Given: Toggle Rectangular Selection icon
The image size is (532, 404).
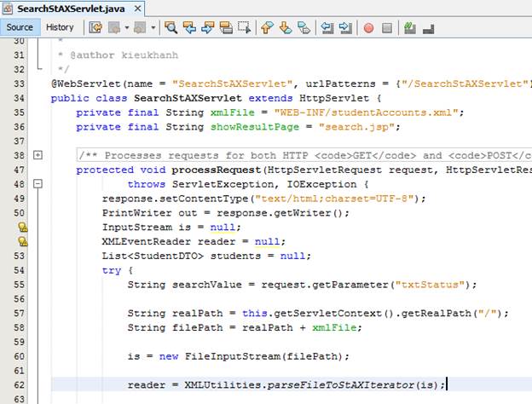Looking at the screenshot, I should click(x=245, y=27).
